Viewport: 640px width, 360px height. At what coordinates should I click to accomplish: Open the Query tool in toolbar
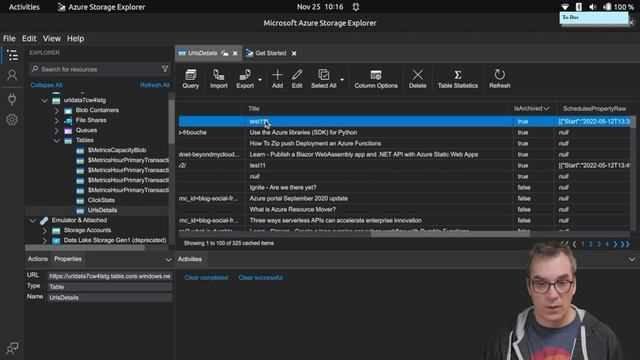pyautogui.click(x=191, y=79)
